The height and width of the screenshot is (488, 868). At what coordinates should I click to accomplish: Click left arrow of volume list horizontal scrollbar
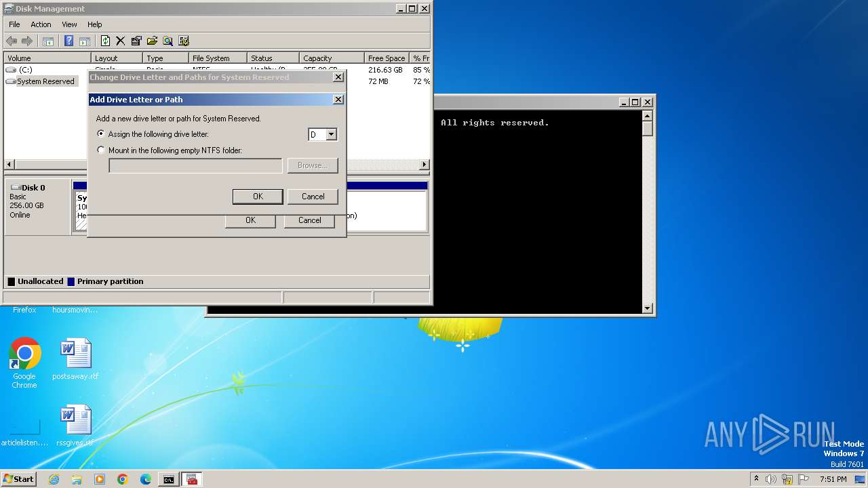tap(9, 165)
